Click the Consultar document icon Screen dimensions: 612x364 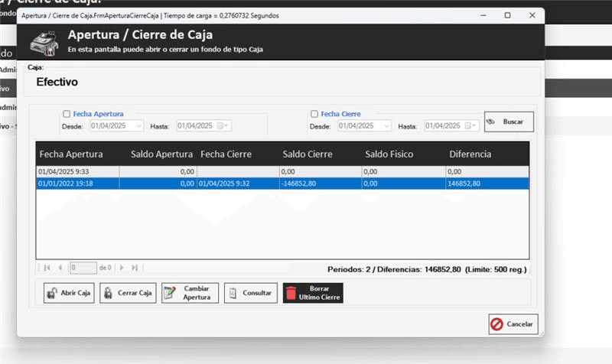pos(231,294)
